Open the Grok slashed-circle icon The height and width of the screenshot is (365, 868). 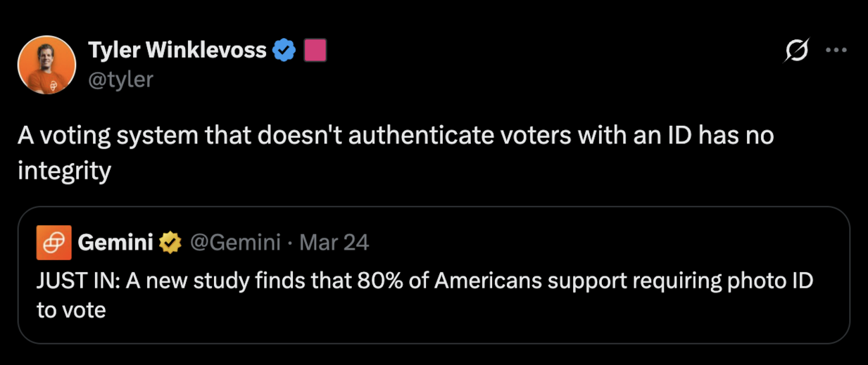(795, 51)
